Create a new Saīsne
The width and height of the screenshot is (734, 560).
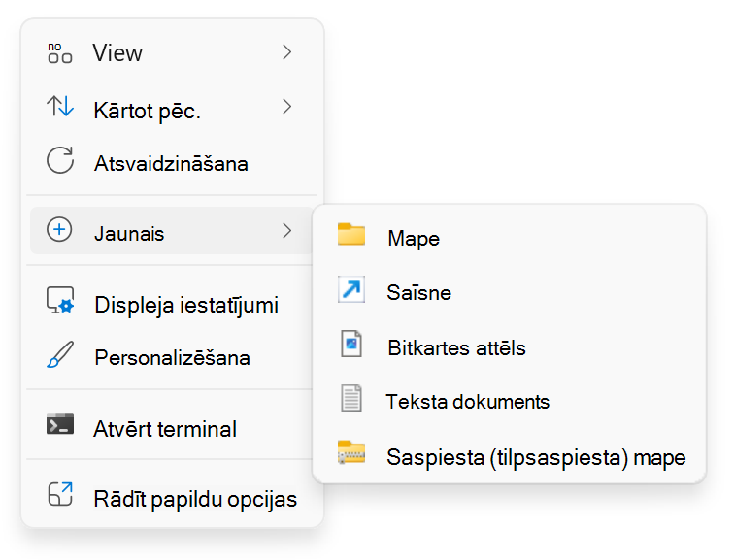(510, 292)
